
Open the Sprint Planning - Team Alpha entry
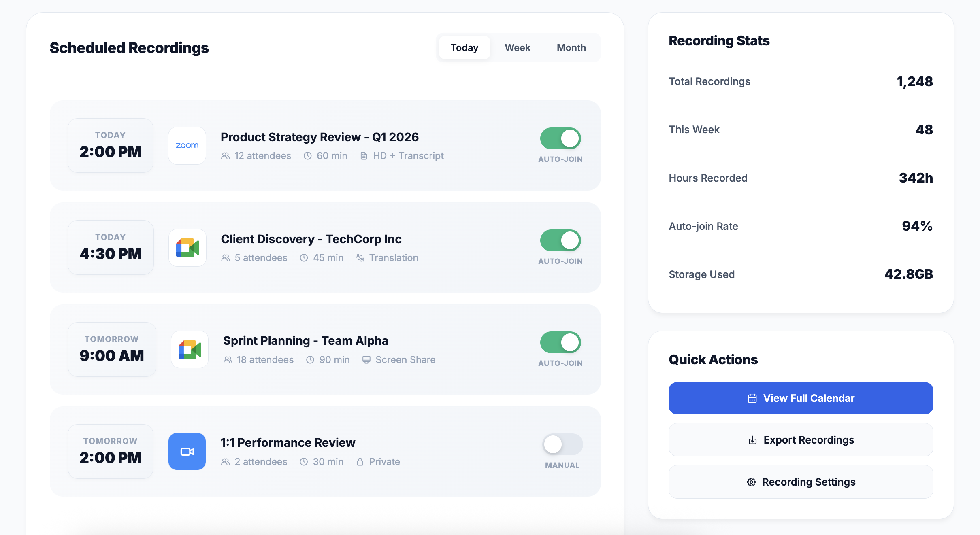pos(305,341)
